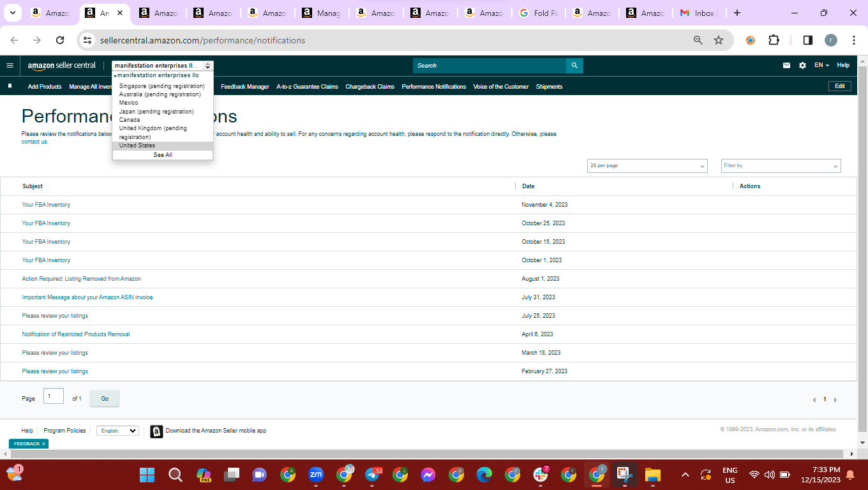Toggle the Chrome side panel
This screenshot has height=490, width=868.
coord(807,40)
